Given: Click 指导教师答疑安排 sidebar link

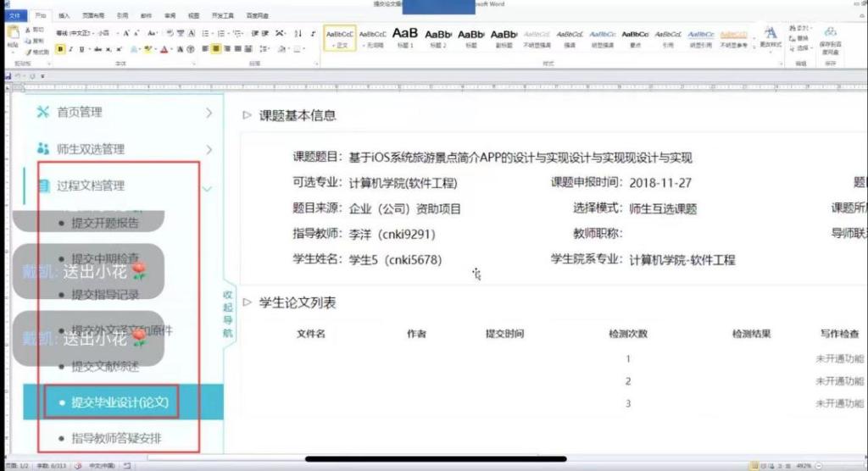Looking at the screenshot, I should (x=116, y=438).
